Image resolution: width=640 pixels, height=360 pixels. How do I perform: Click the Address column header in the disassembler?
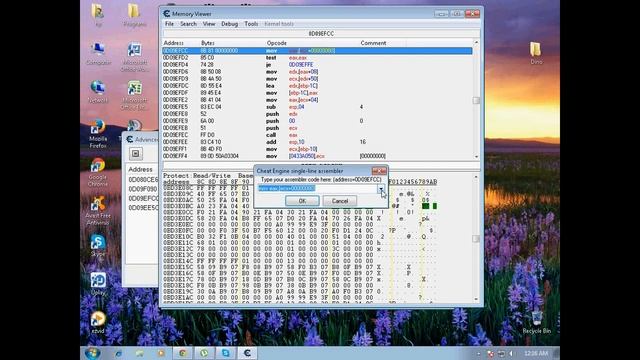(x=181, y=43)
